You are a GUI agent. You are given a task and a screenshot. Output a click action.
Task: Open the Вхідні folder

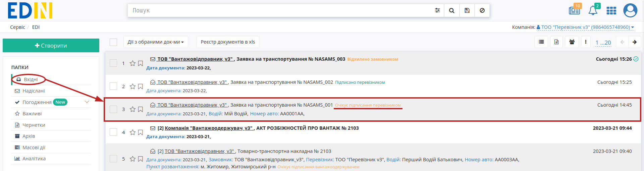tap(31, 79)
